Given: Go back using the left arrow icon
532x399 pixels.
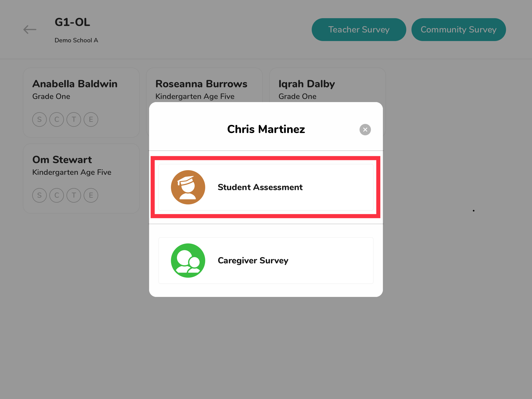Looking at the screenshot, I should click(x=30, y=30).
